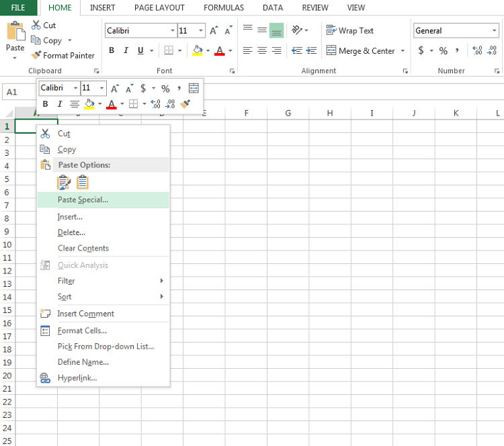Select the Orientation text-angle icon
This screenshot has width=504, height=446.
296,30
